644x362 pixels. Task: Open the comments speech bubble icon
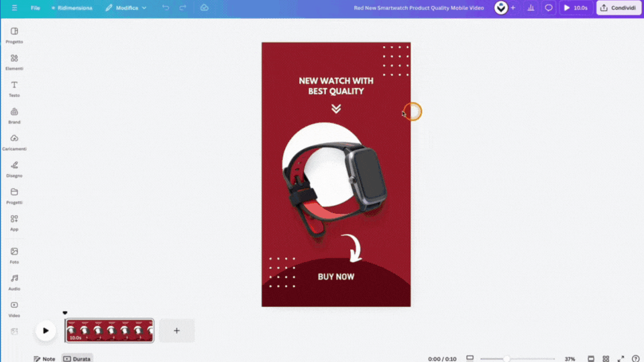pyautogui.click(x=549, y=8)
